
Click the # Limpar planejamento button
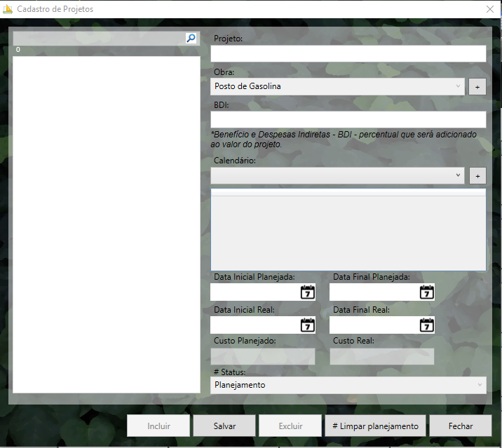[x=375, y=426]
